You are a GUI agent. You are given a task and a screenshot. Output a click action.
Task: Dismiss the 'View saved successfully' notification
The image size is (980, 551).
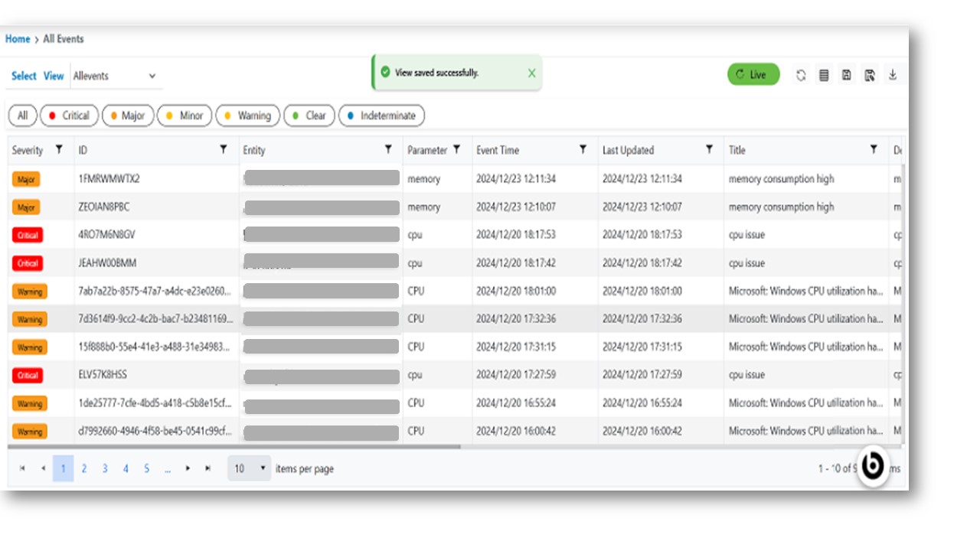(x=531, y=73)
